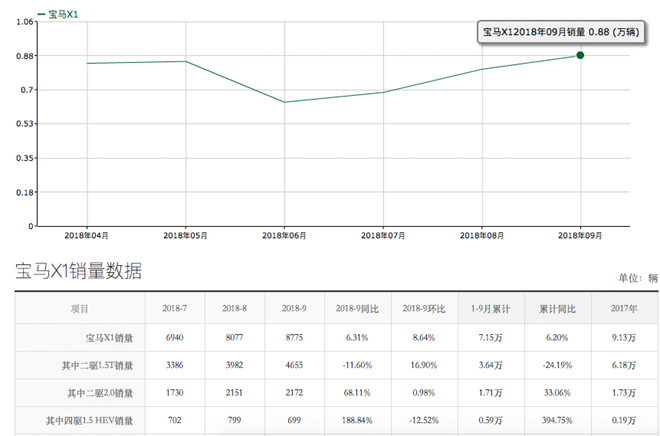Click the 1.06 y-axis label
660x436 pixels.
(x=24, y=21)
